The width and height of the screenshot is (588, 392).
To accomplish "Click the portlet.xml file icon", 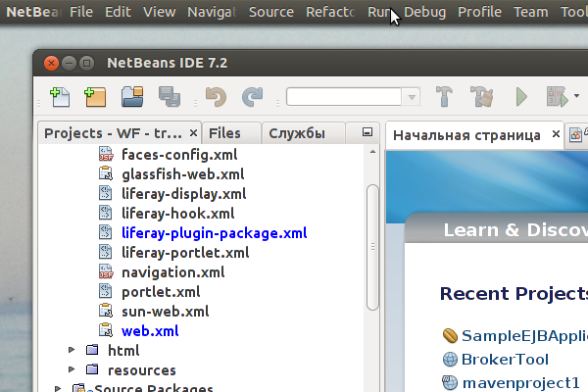I will (106, 291).
